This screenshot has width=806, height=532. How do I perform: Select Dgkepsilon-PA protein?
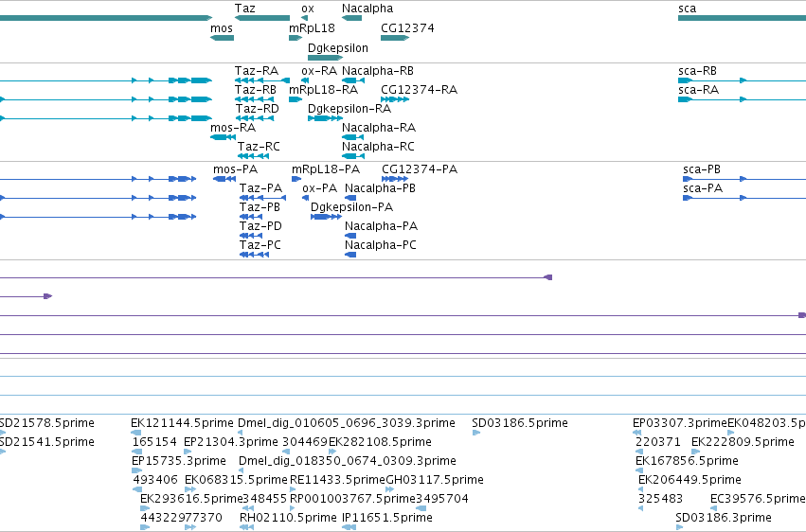(326, 217)
